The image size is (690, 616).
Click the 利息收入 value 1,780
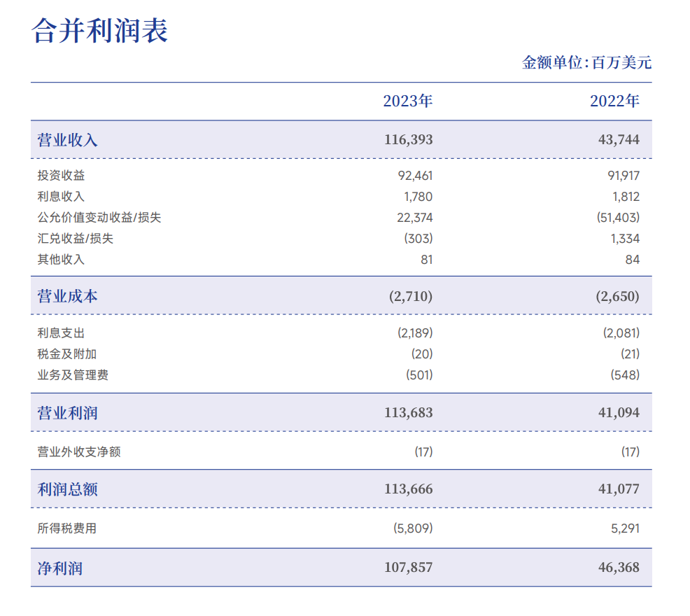[418, 197]
